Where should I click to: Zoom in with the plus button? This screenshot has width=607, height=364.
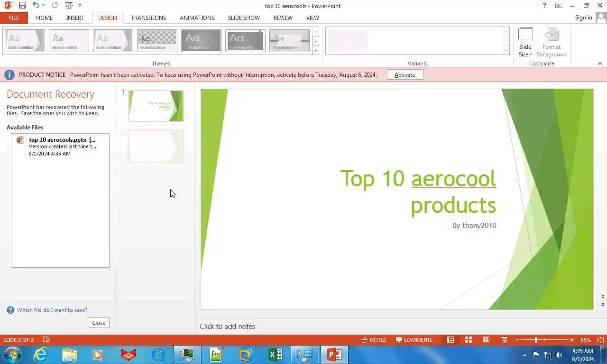click(572, 340)
